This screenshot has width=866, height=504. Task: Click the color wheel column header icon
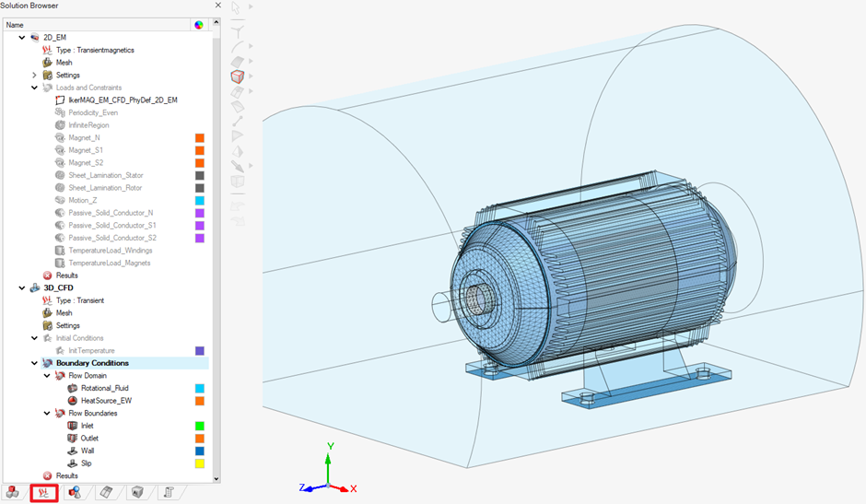tap(198, 25)
